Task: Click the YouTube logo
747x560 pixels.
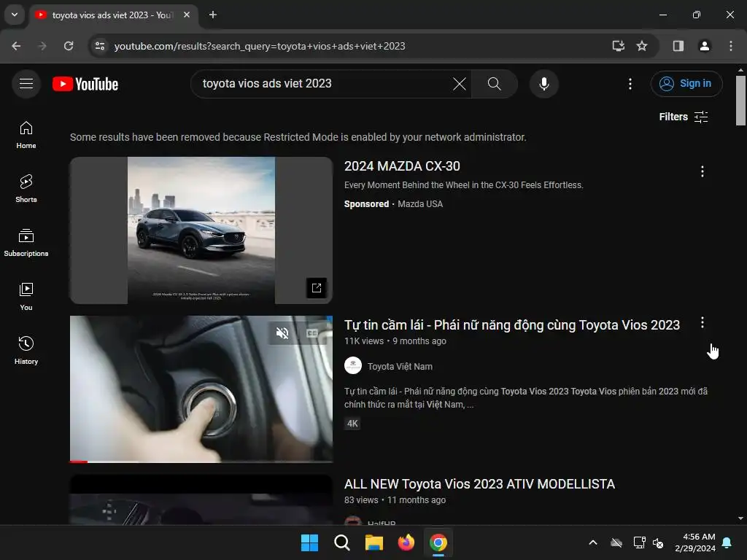Action: point(85,84)
